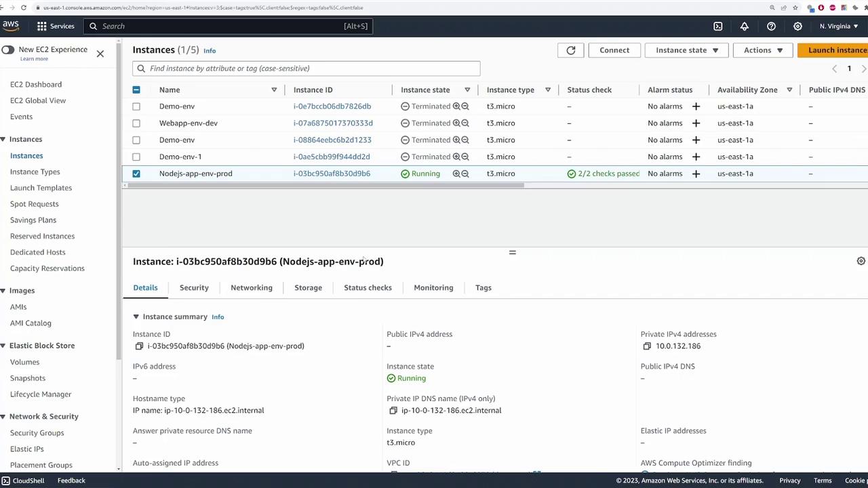
Task: Open Security Groups in sidebar
Action: tap(37, 433)
